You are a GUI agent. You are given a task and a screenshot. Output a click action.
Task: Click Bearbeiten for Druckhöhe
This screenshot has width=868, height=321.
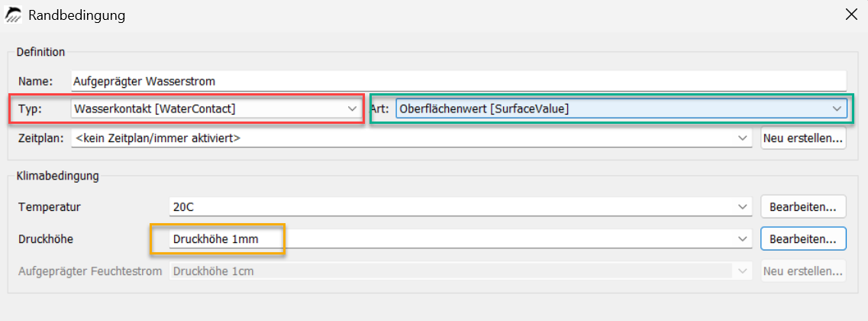[803, 239]
